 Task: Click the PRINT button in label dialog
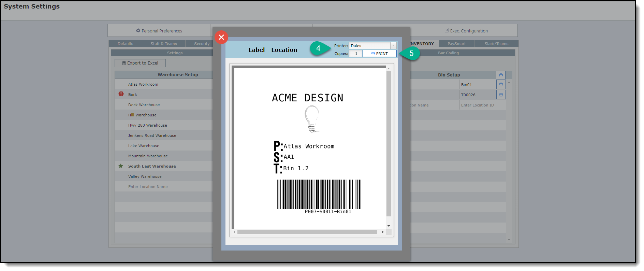point(380,54)
